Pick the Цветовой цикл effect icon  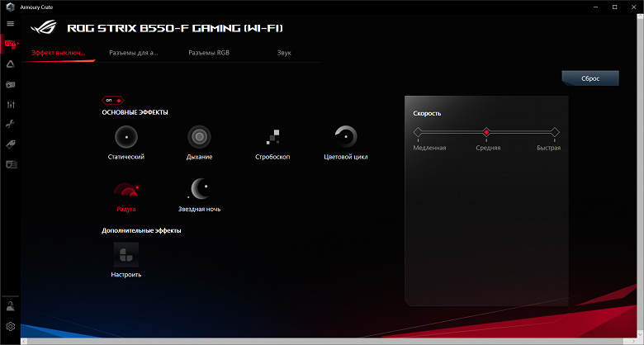pyautogui.click(x=345, y=137)
